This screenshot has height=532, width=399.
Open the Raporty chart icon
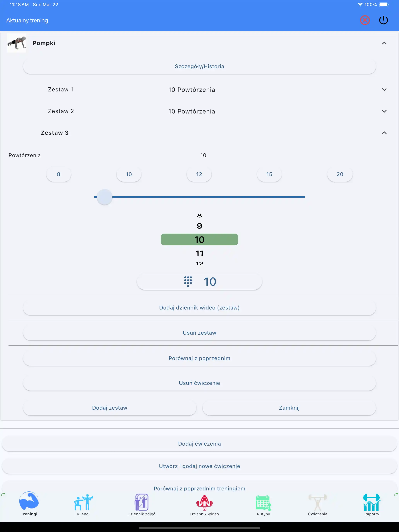(372, 502)
